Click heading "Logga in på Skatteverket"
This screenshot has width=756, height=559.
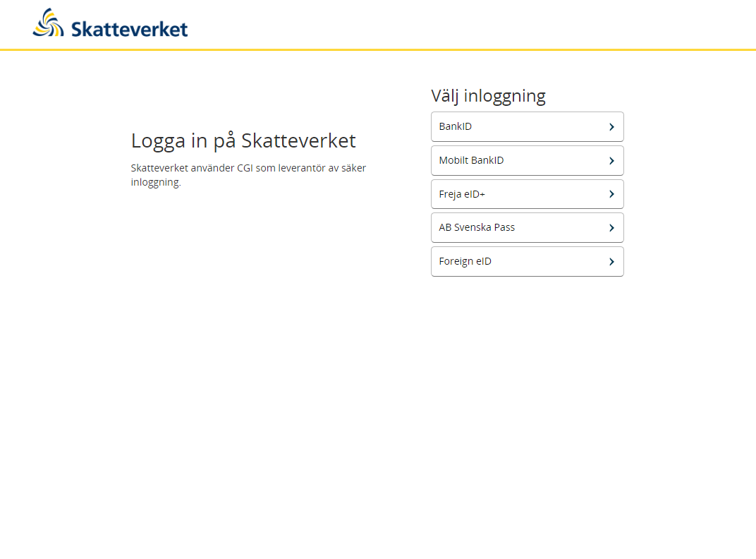point(243,141)
